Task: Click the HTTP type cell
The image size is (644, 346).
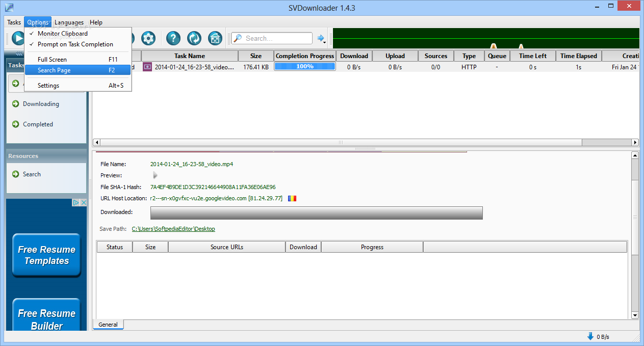Action: point(469,67)
